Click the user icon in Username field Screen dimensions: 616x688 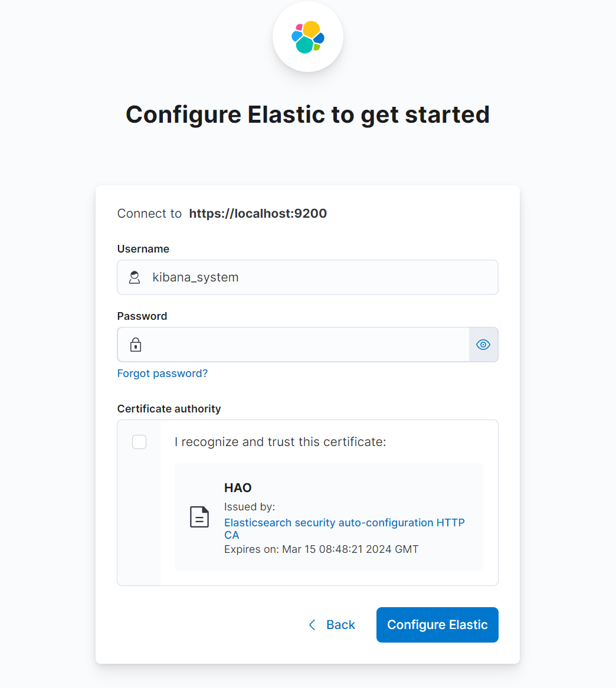135,277
